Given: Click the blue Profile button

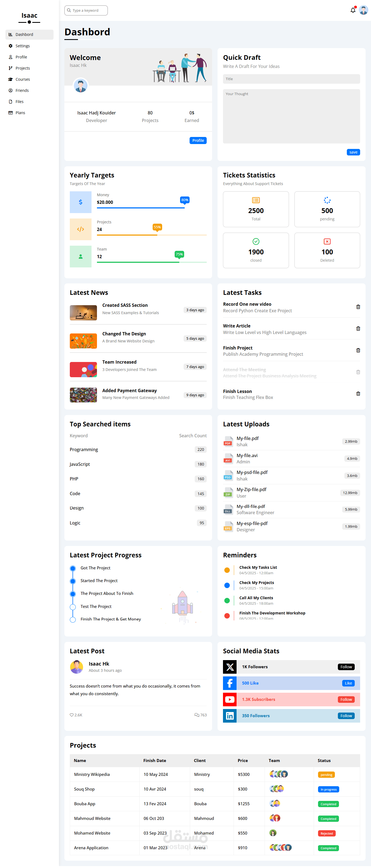Looking at the screenshot, I should (x=198, y=140).
